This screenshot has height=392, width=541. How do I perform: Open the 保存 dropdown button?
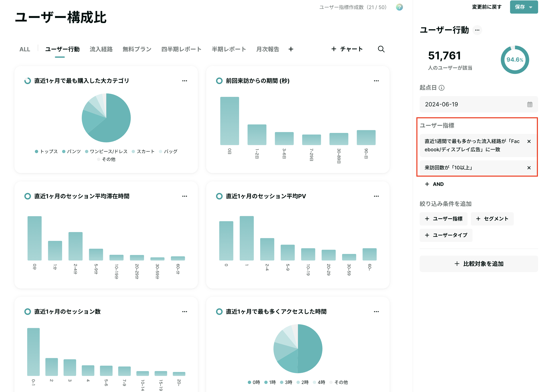click(x=524, y=7)
